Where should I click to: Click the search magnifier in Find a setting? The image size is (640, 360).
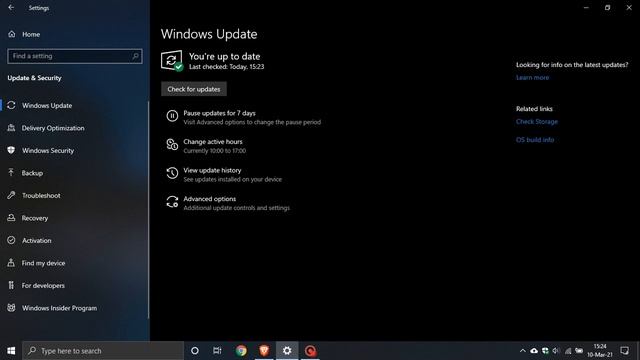(136, 56)
